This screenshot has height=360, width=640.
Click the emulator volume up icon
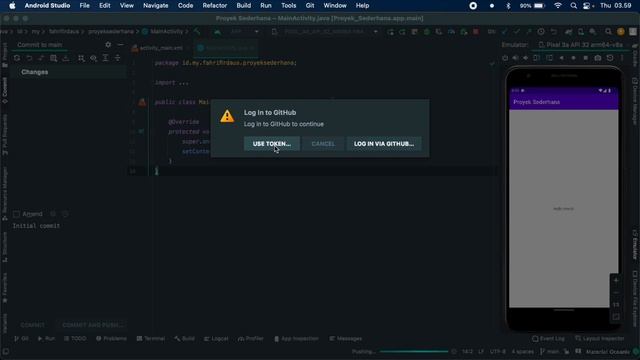click(516, 58)
